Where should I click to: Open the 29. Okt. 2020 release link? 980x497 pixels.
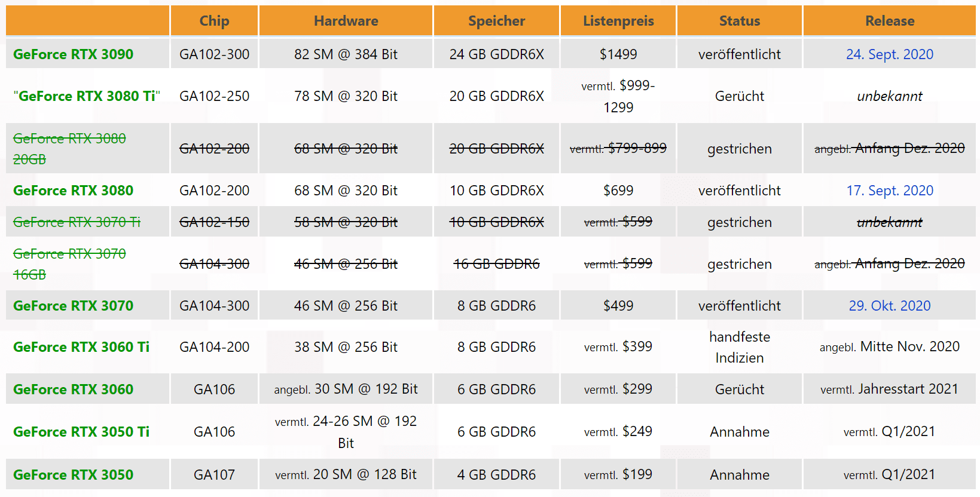889,306
